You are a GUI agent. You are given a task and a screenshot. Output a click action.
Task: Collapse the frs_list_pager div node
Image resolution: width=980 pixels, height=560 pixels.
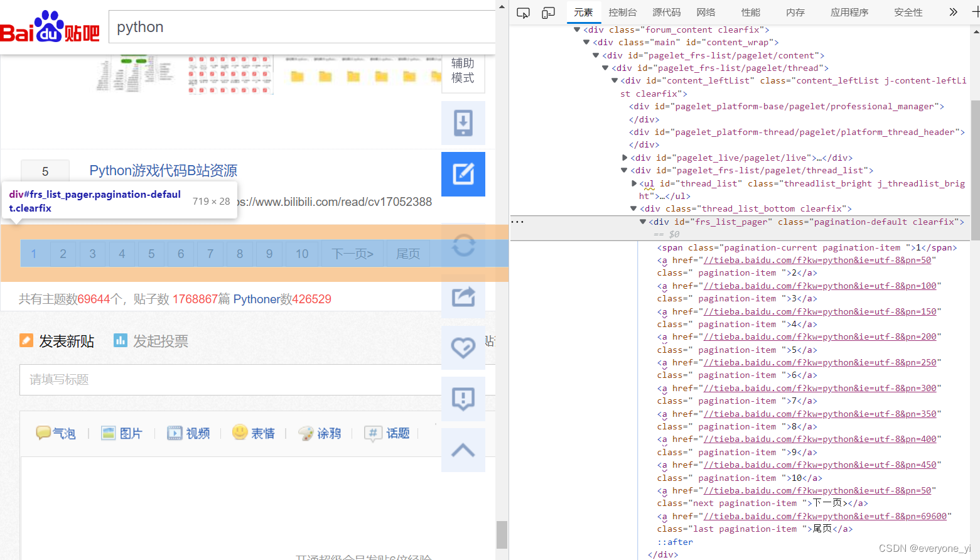tap(643, 222)
